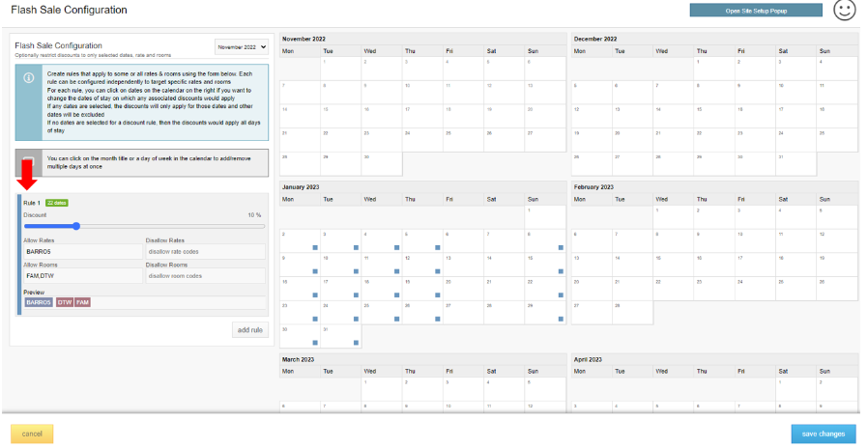Open the Site Setup Popup
868x448 pixels.
point(756,11)
